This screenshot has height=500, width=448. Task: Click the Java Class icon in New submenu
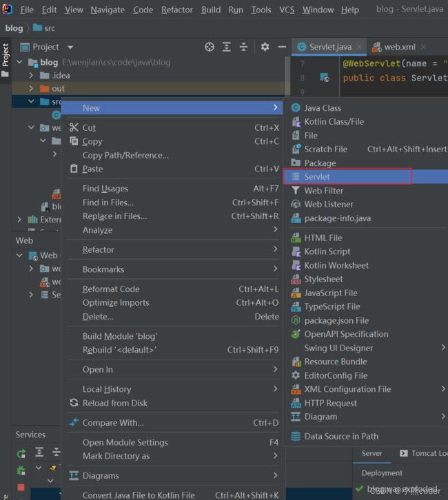point(296,107)
